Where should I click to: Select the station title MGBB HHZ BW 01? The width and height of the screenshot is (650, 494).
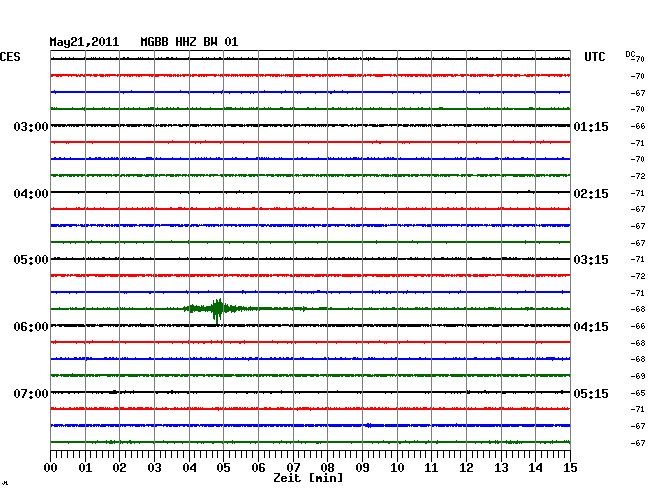point(189,42)
